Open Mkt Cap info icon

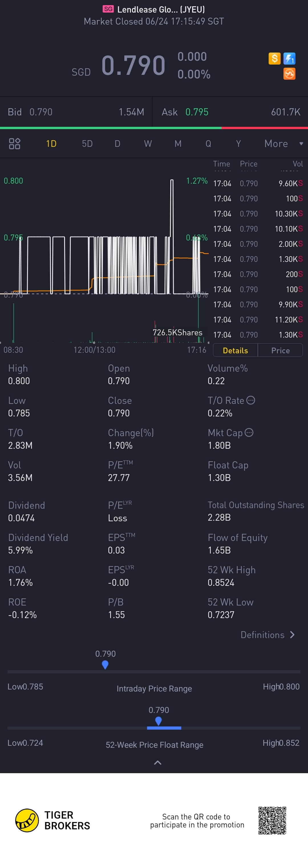249,432
